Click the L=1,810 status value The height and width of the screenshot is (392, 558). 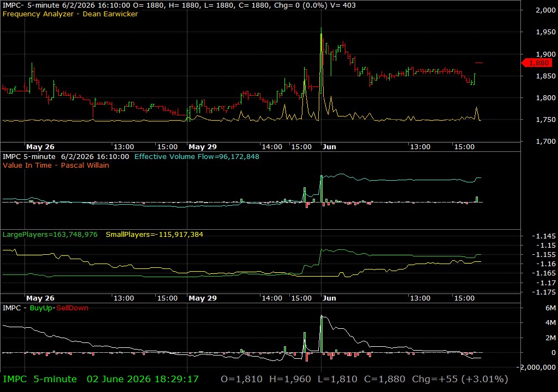click(337, 379)
